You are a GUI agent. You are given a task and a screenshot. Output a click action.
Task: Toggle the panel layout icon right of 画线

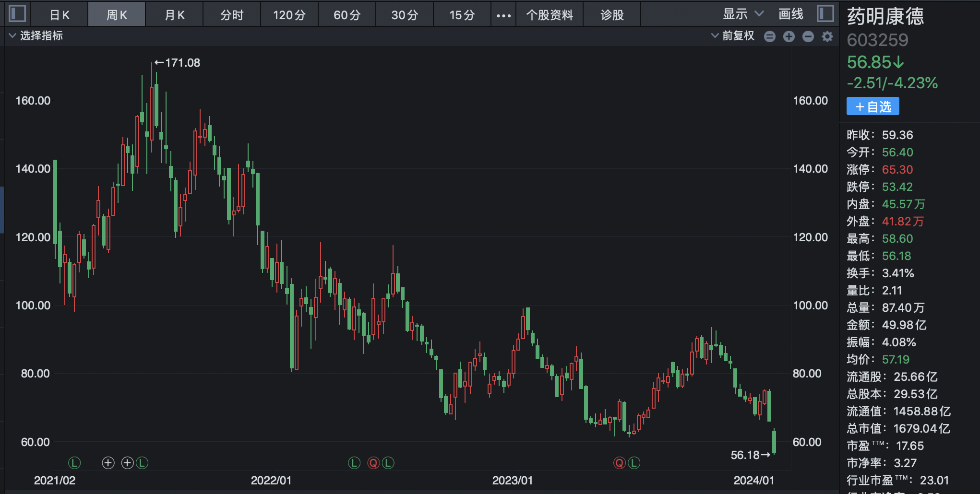coord(825,14)
